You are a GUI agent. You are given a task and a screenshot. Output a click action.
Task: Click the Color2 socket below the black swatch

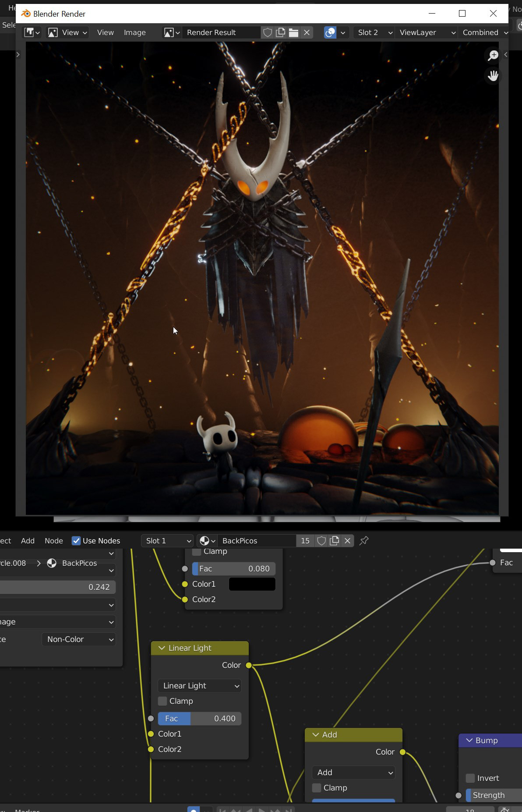(185, 599)
